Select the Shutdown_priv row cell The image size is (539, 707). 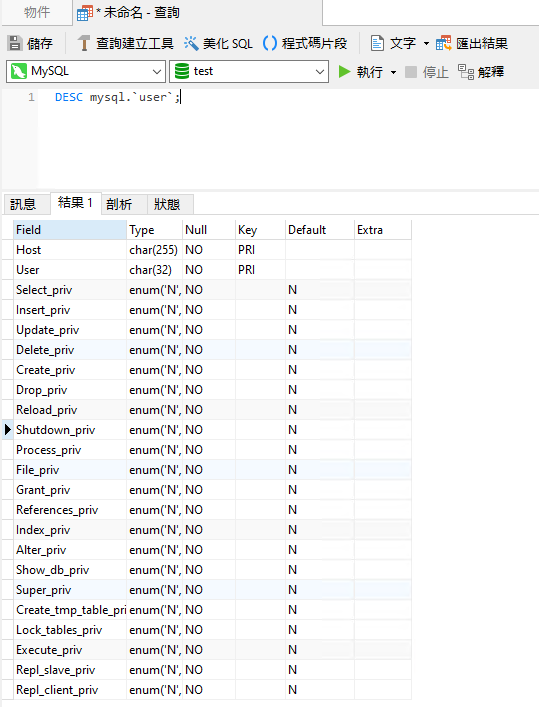70,430
